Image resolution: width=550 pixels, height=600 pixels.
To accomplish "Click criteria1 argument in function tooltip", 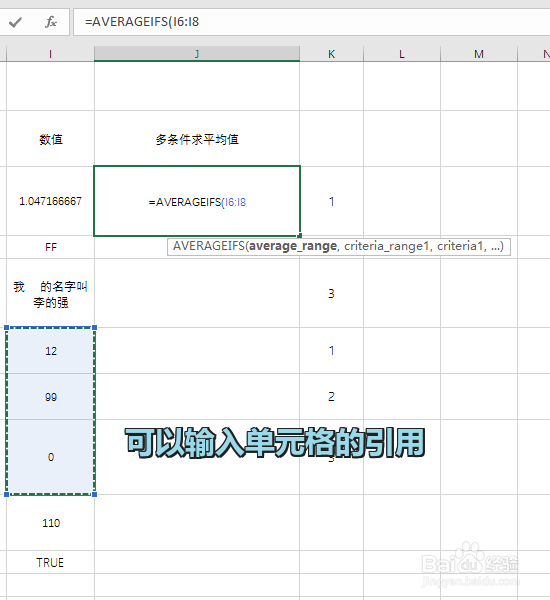I will click(460, 246).
